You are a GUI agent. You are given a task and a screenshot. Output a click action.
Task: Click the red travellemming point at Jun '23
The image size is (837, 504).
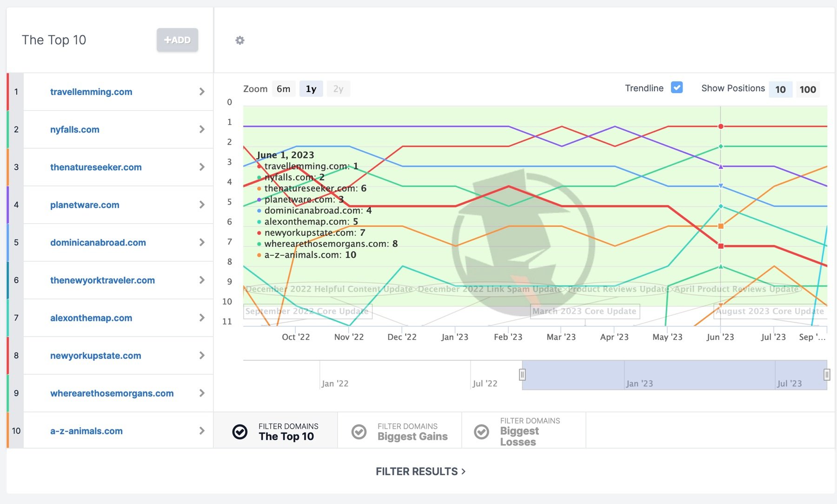click(721, 126)
